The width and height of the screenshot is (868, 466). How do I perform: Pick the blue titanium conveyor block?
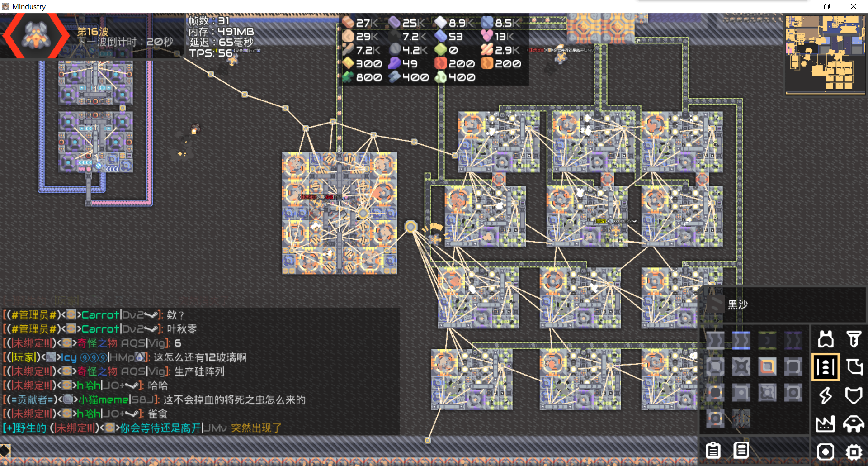click(x=741, y=340)
